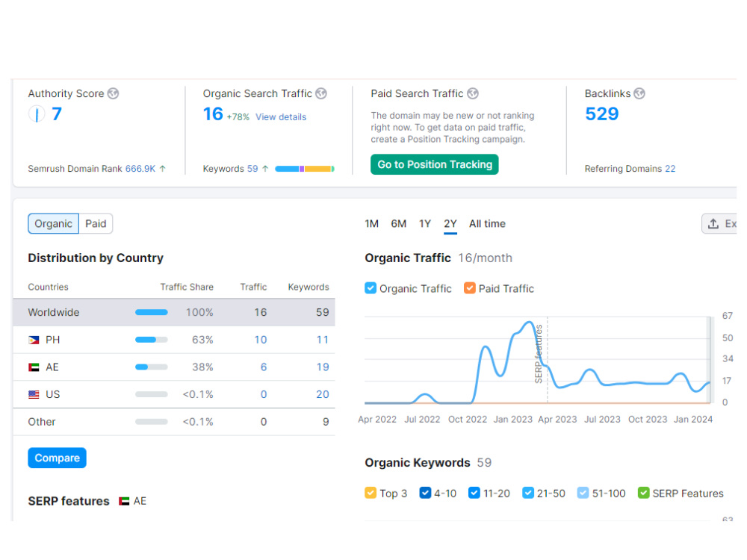Open View details for organic traffic
The height and width of the screenshot is (560, 747).
click(x=281, y=117)
